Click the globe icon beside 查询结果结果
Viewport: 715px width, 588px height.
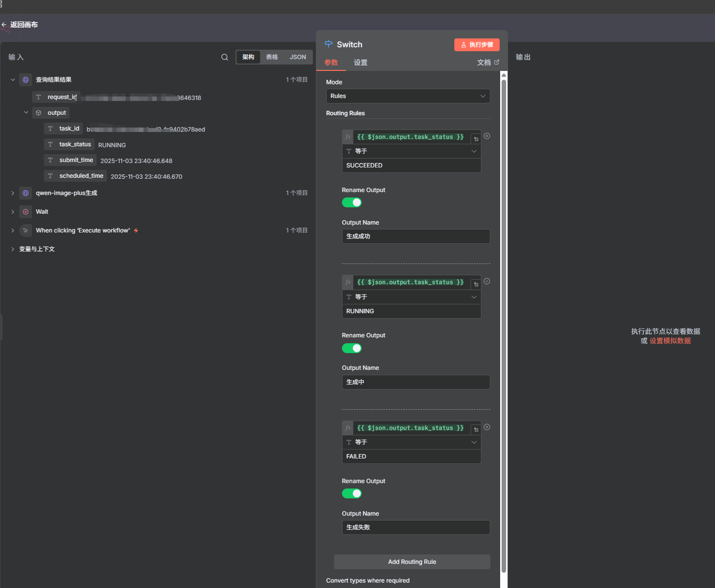click(x=26, y=80)
